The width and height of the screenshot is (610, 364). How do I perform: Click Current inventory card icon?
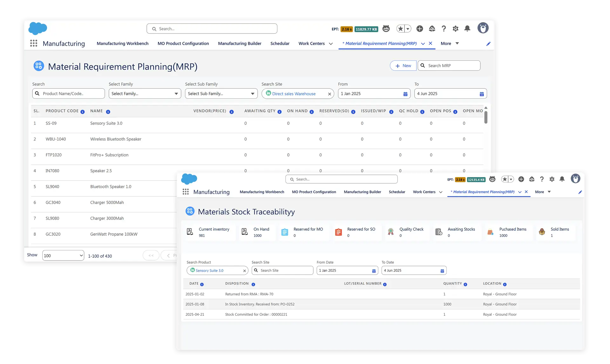[x=190, y=232]
